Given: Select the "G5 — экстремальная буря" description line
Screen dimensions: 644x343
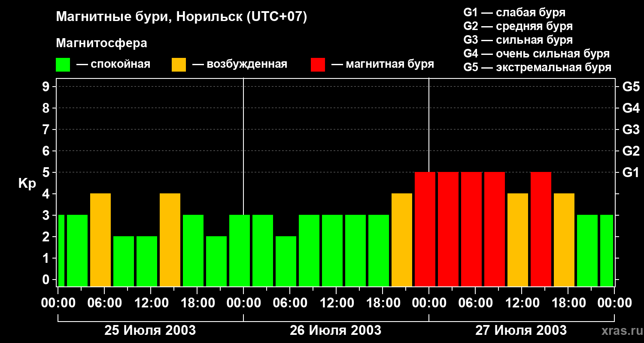Looking at the screenshot, I should click(537, 67).
